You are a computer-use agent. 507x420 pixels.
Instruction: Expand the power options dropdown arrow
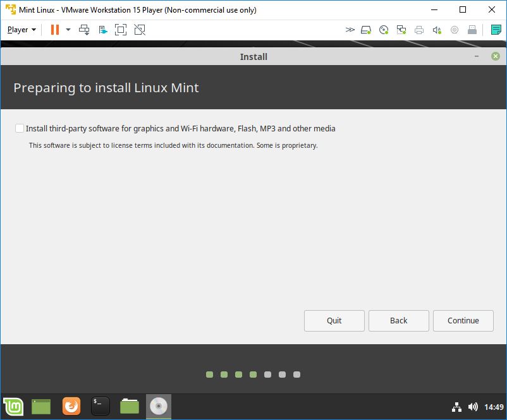pos(68,30)
